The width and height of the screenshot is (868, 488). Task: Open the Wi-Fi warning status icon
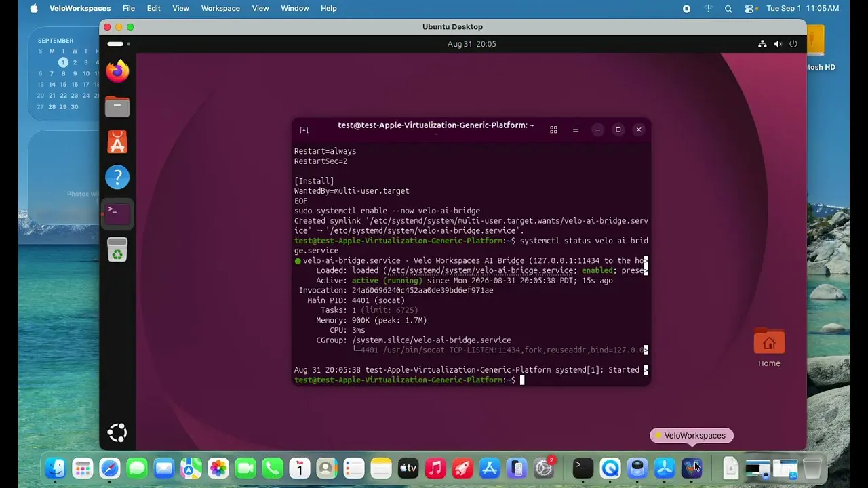click(708, 9)
